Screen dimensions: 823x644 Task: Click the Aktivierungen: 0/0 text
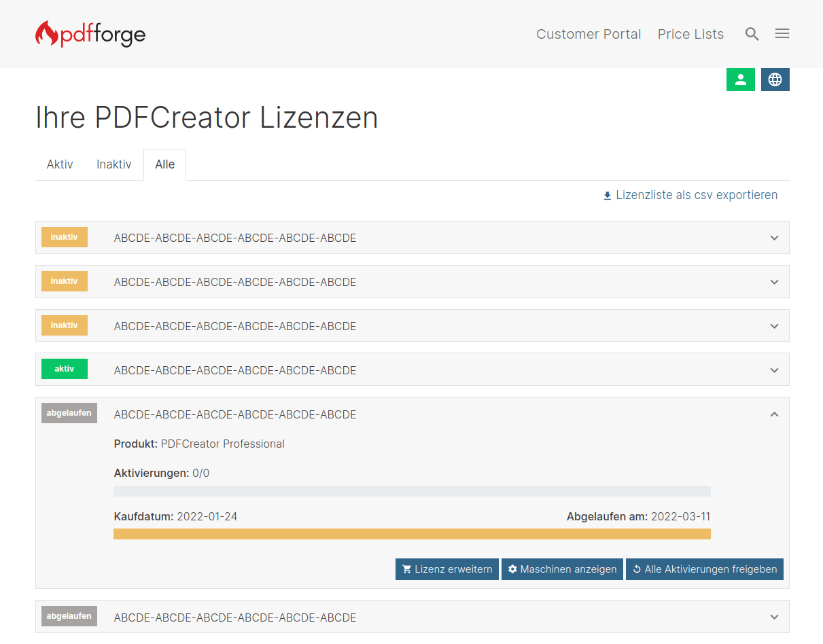coord(162,473)
